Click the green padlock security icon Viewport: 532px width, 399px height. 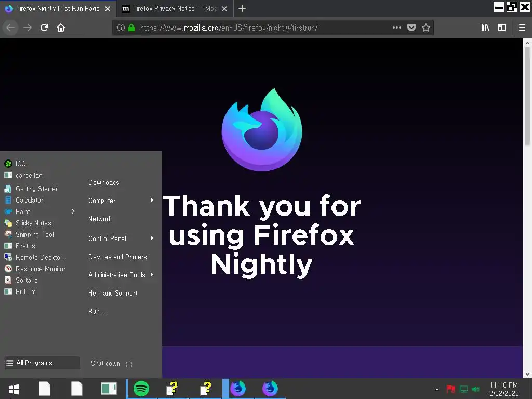click(x=131, y=28)
